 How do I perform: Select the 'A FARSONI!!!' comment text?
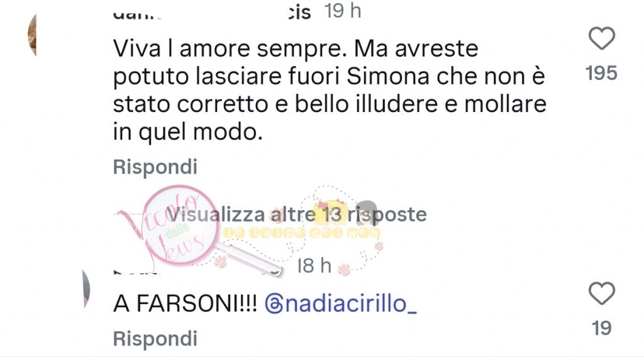point(186,304)
